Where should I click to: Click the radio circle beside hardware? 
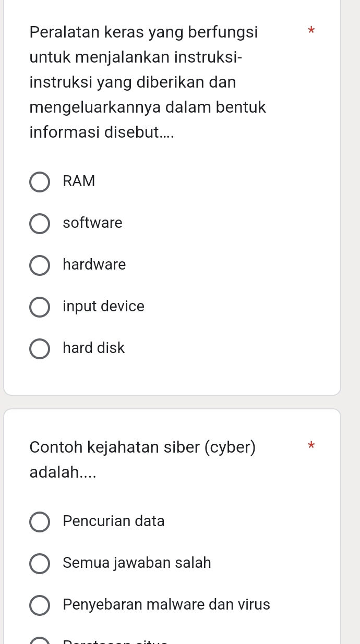tap(40, 265)
